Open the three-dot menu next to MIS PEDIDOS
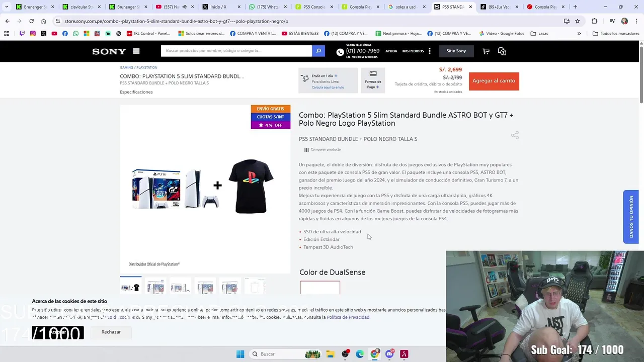 (429, 51)
